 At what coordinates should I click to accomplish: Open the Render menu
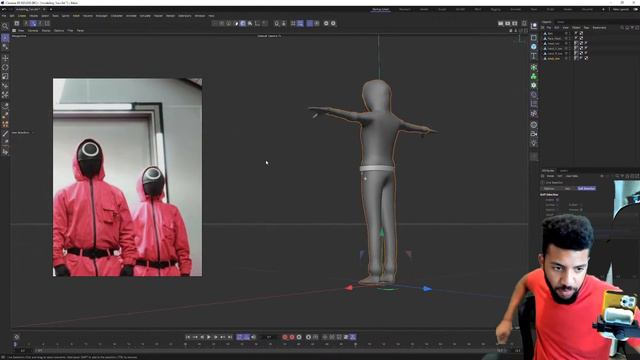click(170, 16)
